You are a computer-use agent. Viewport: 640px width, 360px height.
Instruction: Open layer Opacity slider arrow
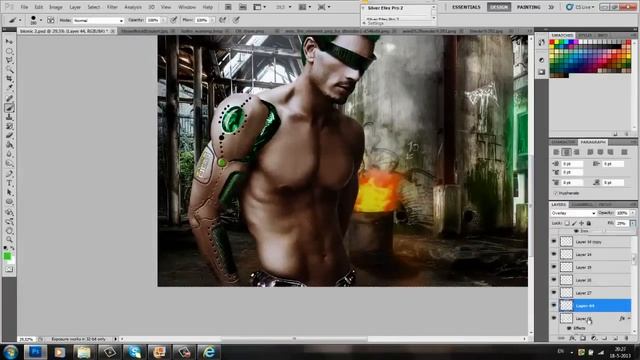point(633,213)
